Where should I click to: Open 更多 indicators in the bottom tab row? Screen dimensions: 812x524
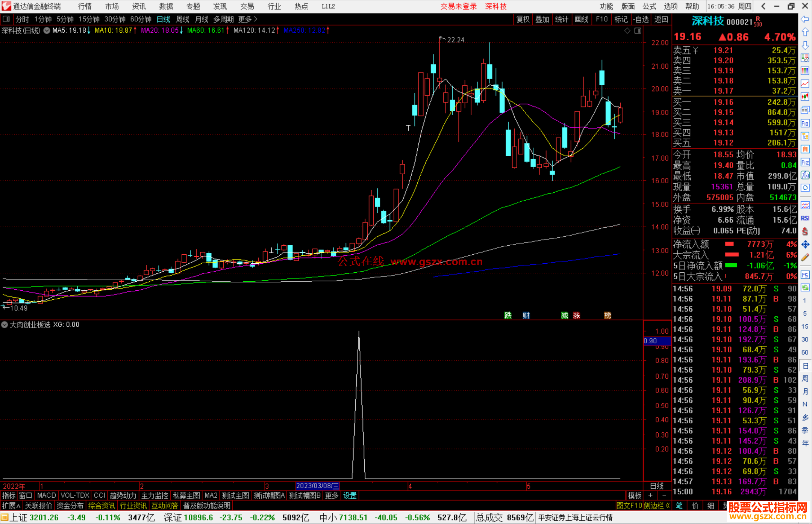tap(332, 496)
